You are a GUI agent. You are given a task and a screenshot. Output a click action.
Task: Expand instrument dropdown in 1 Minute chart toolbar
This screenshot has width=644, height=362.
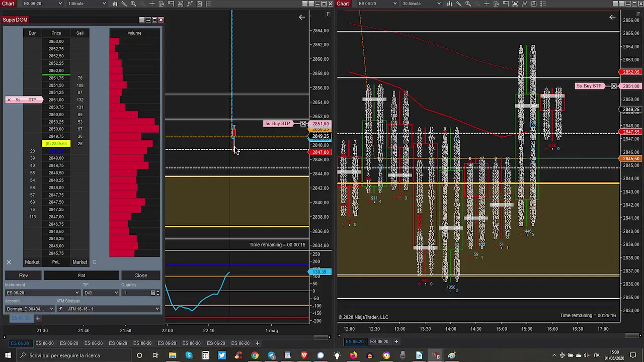(x=61, y=4)
